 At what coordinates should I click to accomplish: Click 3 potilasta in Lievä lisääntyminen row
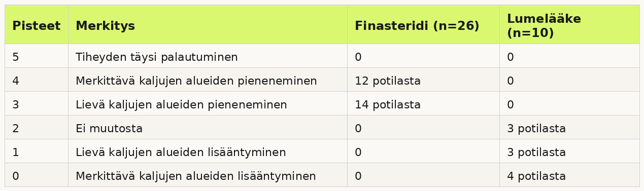coord(569,151)
